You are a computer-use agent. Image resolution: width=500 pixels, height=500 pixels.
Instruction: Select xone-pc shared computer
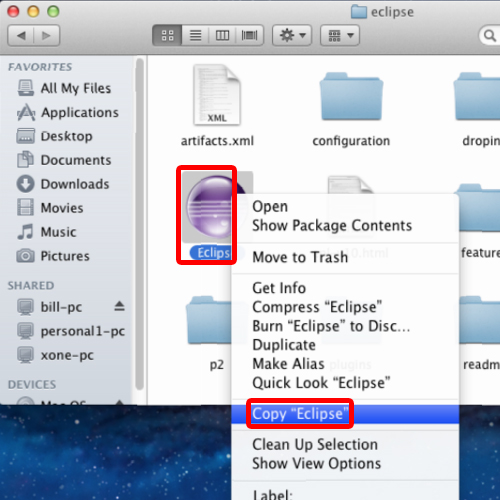[55, 355]
